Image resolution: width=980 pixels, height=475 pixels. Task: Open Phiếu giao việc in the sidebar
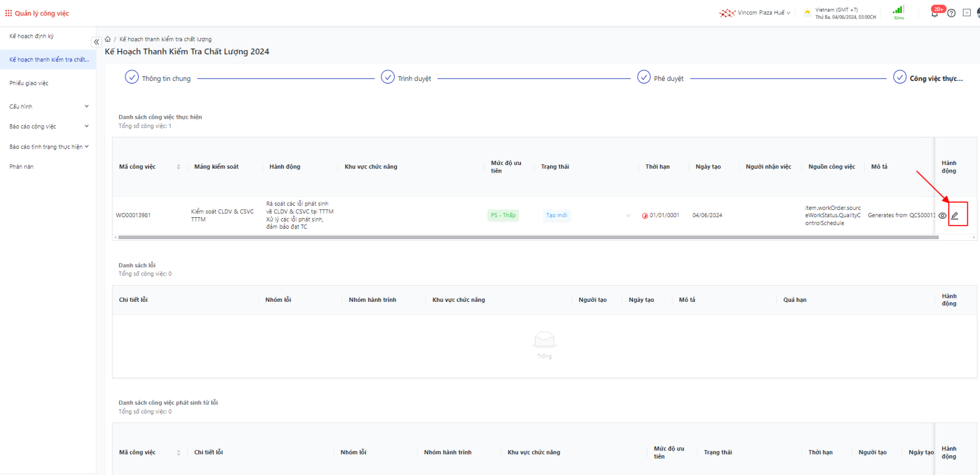29,83
